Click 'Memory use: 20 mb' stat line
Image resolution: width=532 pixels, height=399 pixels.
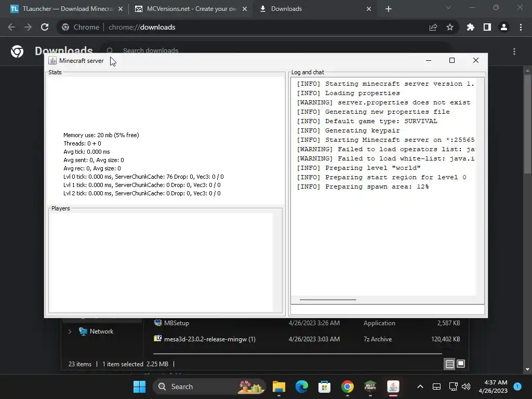[x=101, y=135]
